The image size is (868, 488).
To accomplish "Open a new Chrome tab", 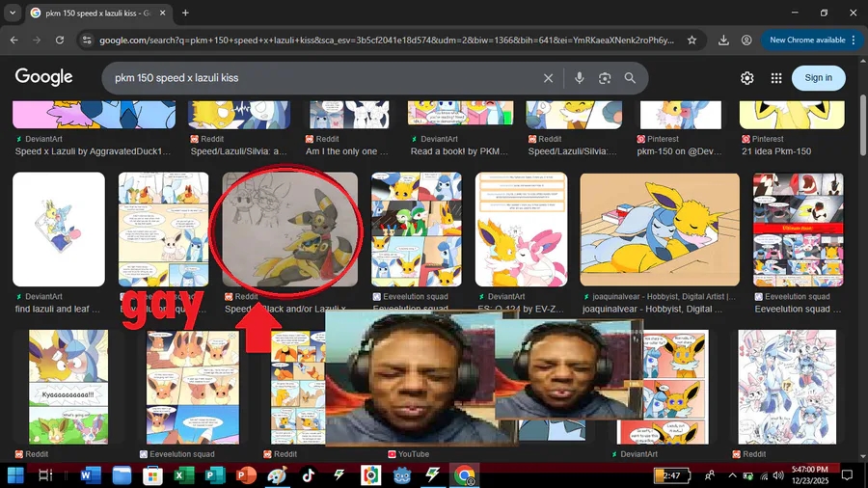I will coord(185,13).
